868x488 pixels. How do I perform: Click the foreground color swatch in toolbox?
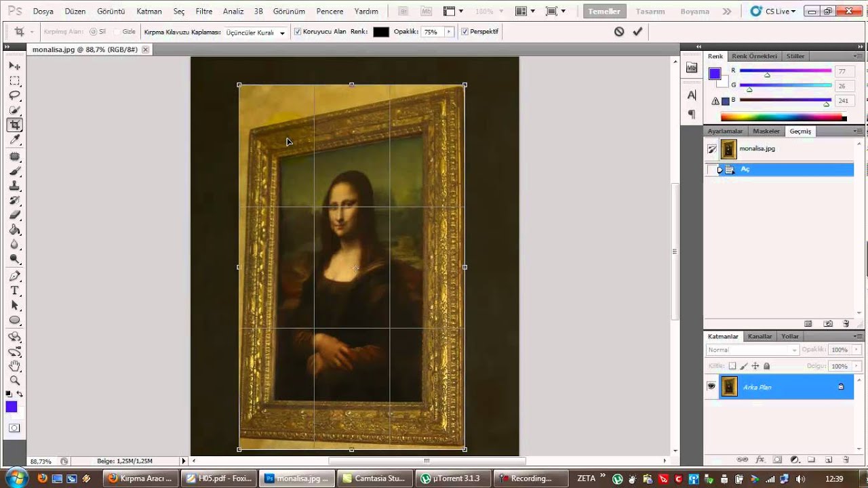click(x=12, y=407)
